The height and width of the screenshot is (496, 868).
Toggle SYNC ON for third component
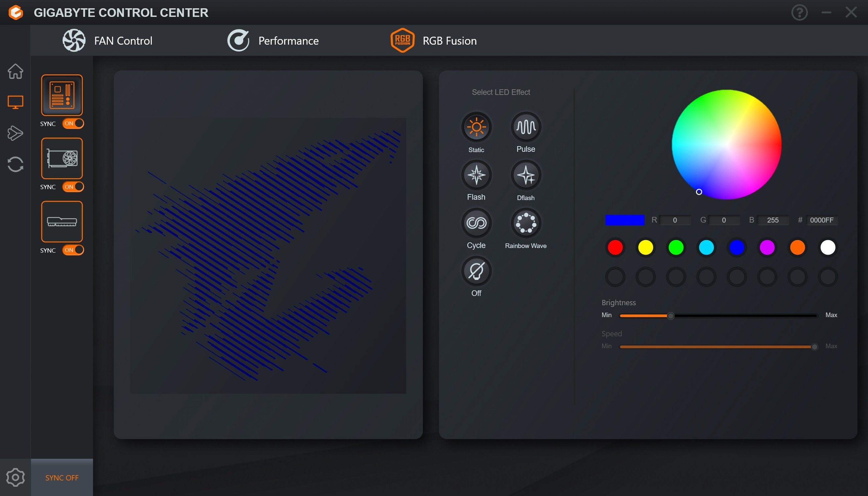pyautogui.click(x=71, y=250)
